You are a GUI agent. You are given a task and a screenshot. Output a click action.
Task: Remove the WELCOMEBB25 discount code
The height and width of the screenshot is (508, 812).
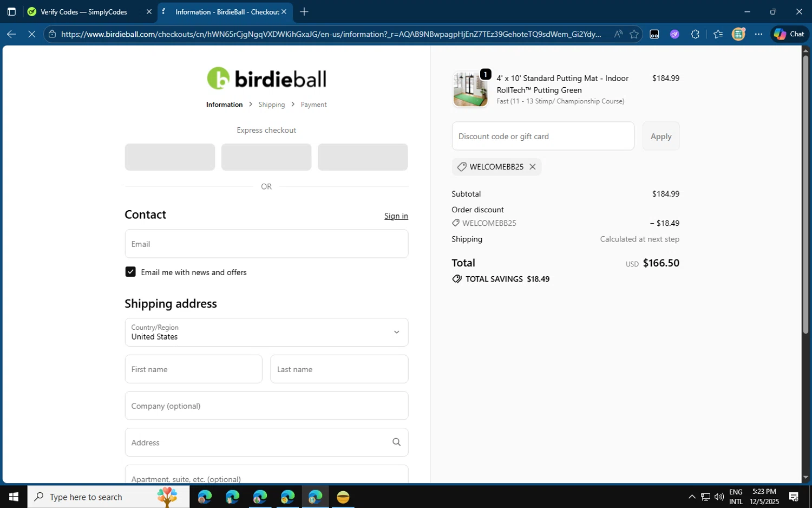(x=533, y=167)
